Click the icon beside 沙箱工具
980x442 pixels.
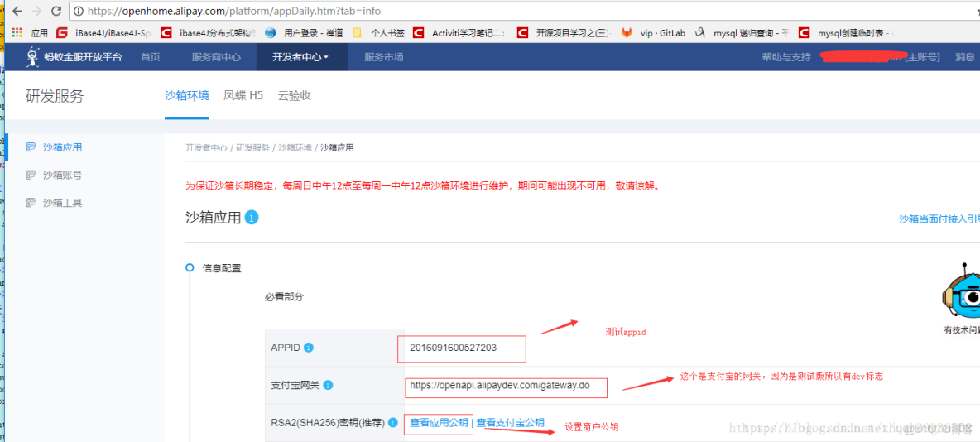[30, 203]
